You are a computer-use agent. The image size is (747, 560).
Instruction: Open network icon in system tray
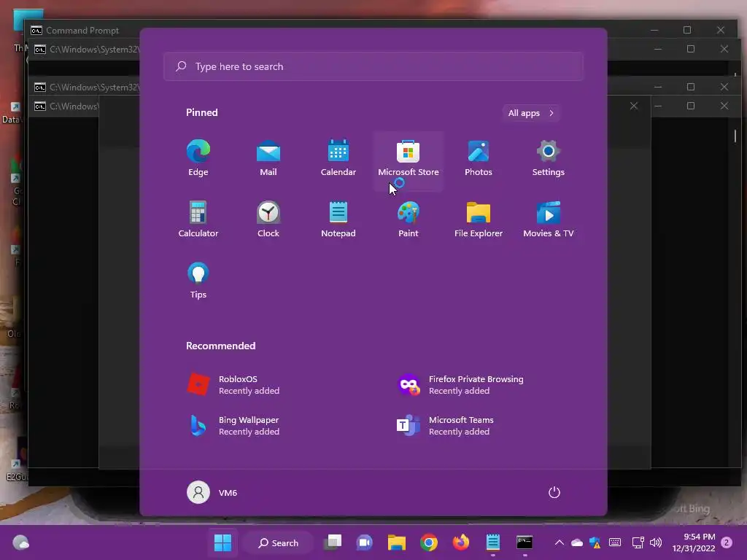tap(638, 542)
